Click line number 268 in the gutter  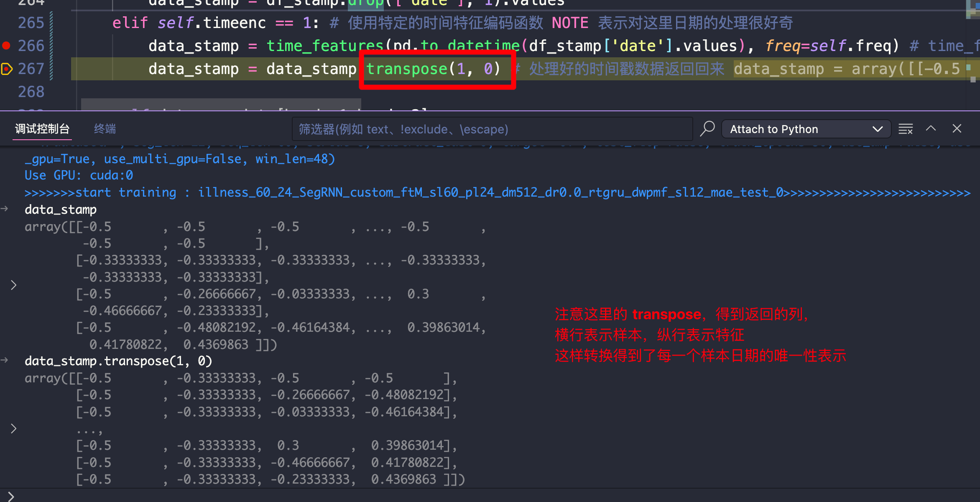(31, 92)
